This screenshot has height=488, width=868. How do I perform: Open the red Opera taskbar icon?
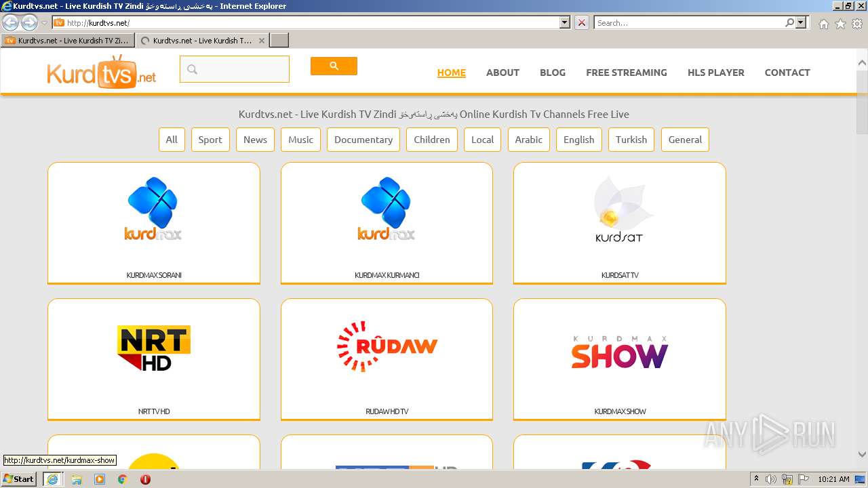[145, 479]
